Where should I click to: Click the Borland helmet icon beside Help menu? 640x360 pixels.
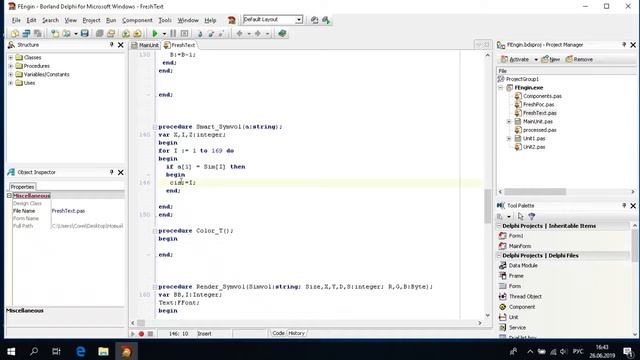(x=231, y=20)
